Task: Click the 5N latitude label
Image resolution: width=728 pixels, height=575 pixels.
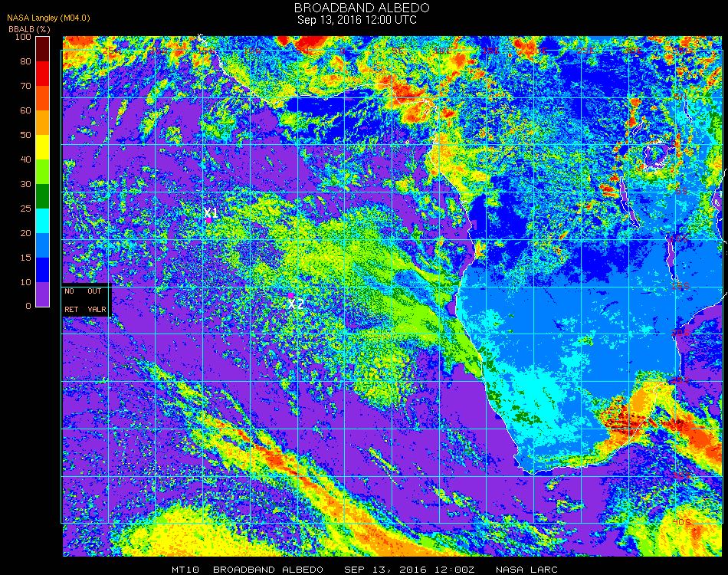Action: pos(680,96)
